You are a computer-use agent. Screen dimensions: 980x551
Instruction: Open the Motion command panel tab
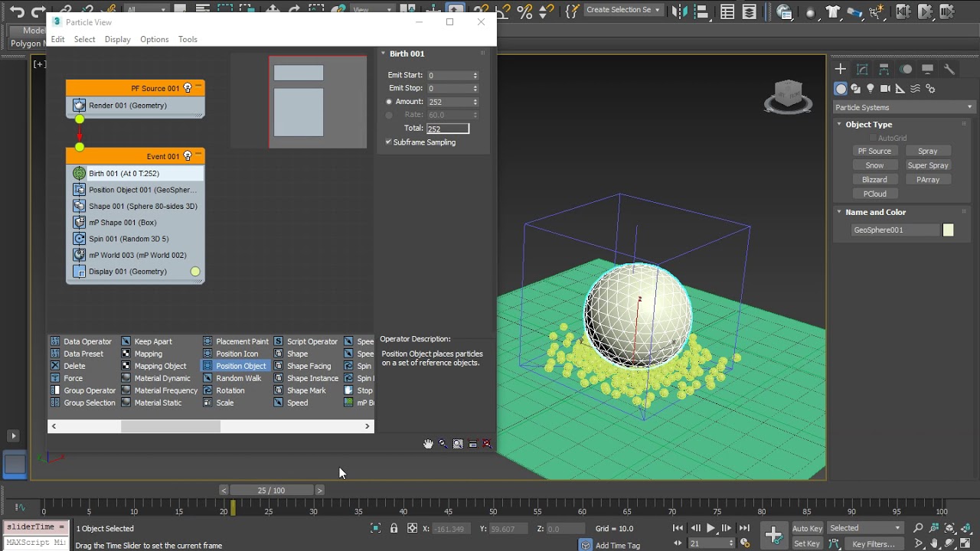click(x=906, y=69)
